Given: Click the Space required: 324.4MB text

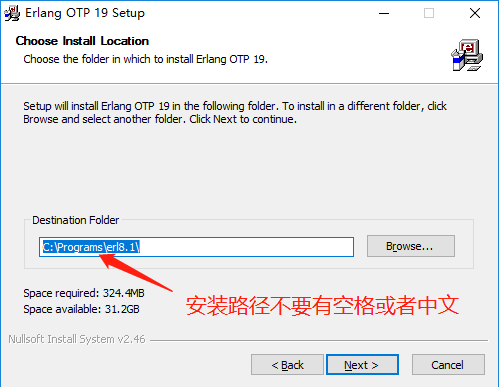Looking at the screenshot, I should pos(84,293).
